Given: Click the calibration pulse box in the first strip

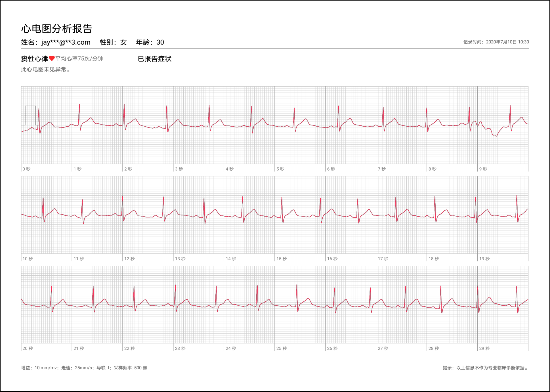Looking at the screenshot, I should pyautogui.click(x=30, y=116).
